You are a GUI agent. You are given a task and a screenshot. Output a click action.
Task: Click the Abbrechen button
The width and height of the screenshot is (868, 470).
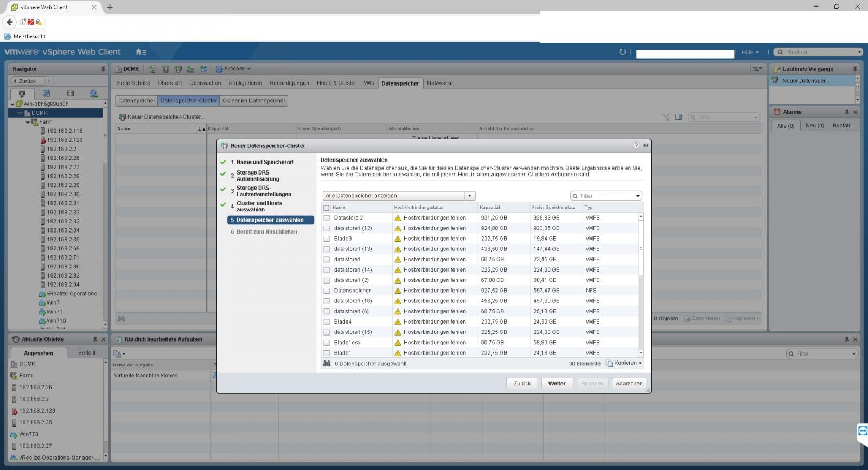629,383
